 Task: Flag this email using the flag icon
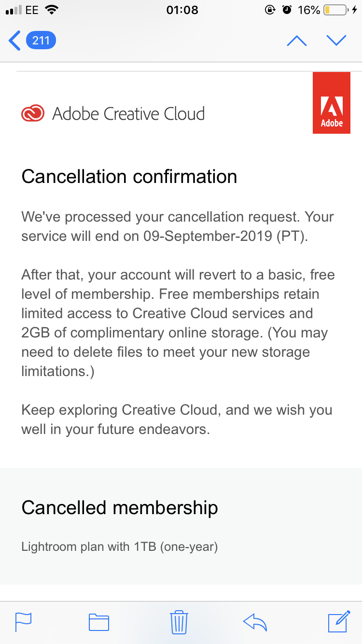point(23,622)
